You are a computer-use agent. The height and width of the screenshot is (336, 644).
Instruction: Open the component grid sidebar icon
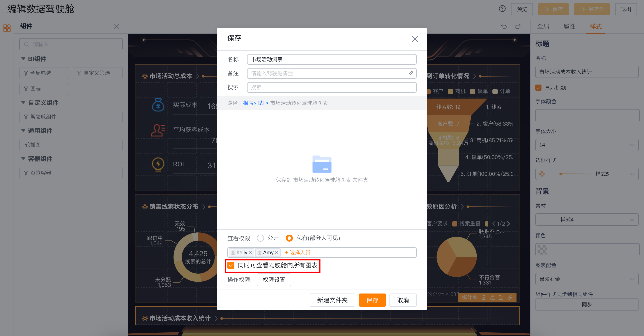[x=7, y=28]
